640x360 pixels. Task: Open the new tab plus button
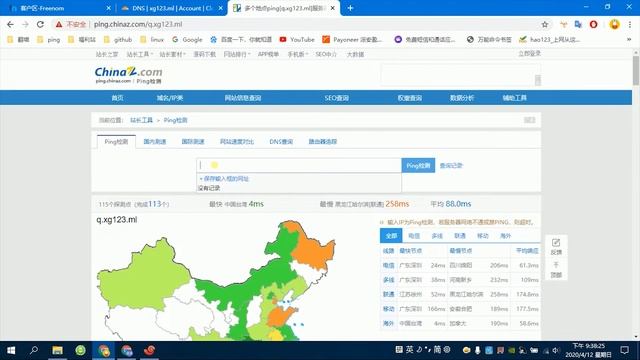pos(350,8)
